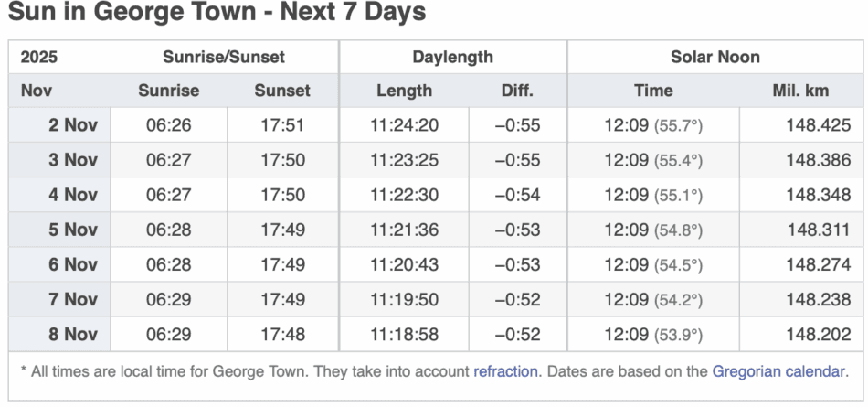Screen dimensions: 868x407
Task: Click the Solar Noon header group
Action: [x=715, y=57]
